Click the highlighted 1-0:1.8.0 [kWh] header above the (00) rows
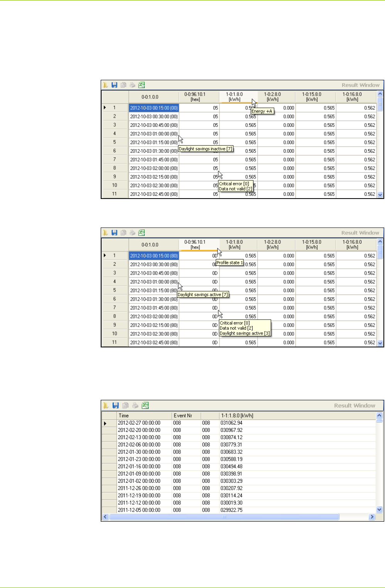The height and width of the screenshot is (588, 385). coord(238,97)
